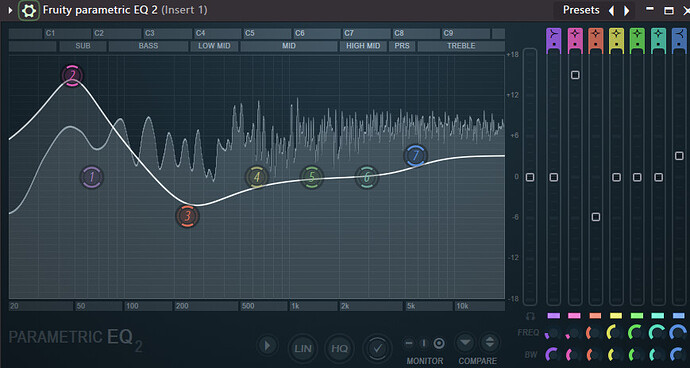Select band 4 token on the EQ graph
690x368 pixels.
coord(257,177)
